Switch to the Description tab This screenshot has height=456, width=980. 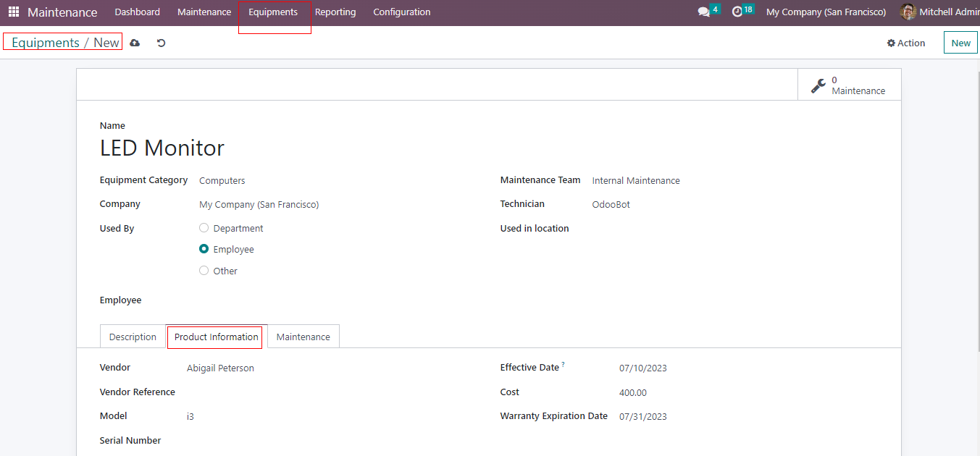[x=133, y=337]
